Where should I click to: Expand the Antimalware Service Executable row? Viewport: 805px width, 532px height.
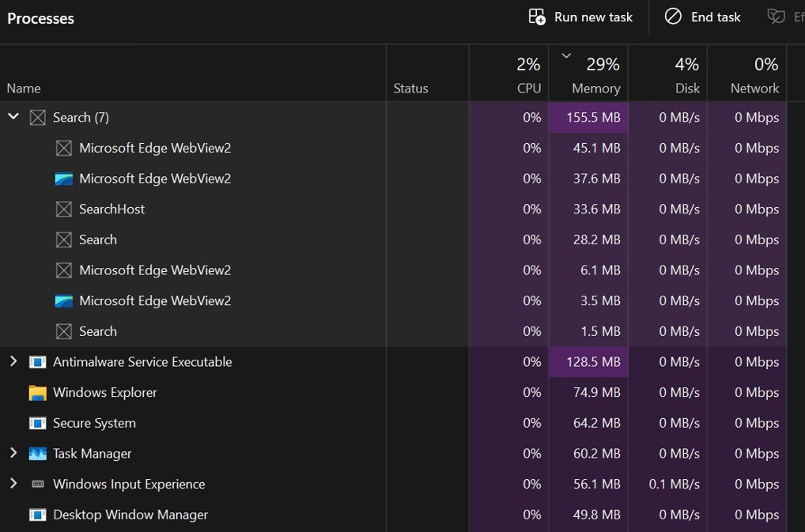pyautogui.click(x=13, y=361)
